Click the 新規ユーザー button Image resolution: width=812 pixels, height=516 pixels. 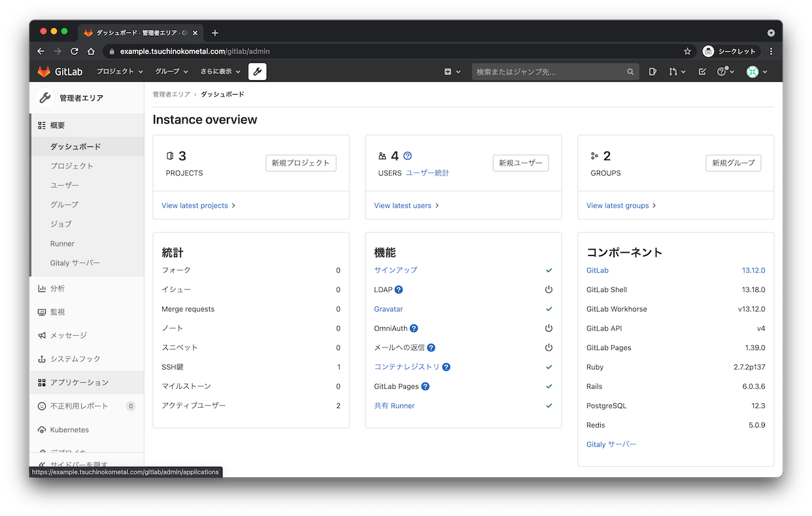click(520, 163)
